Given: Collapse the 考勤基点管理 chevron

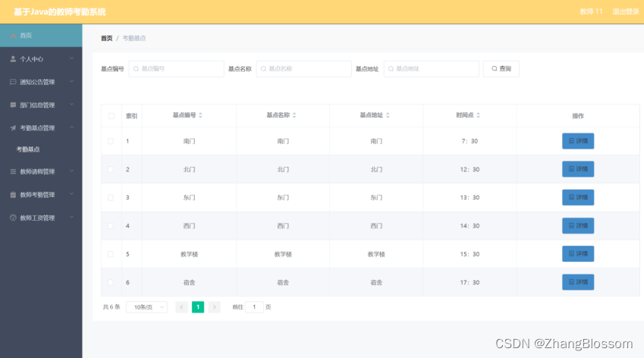Looking at the screenshot, I should click(72, 127).
